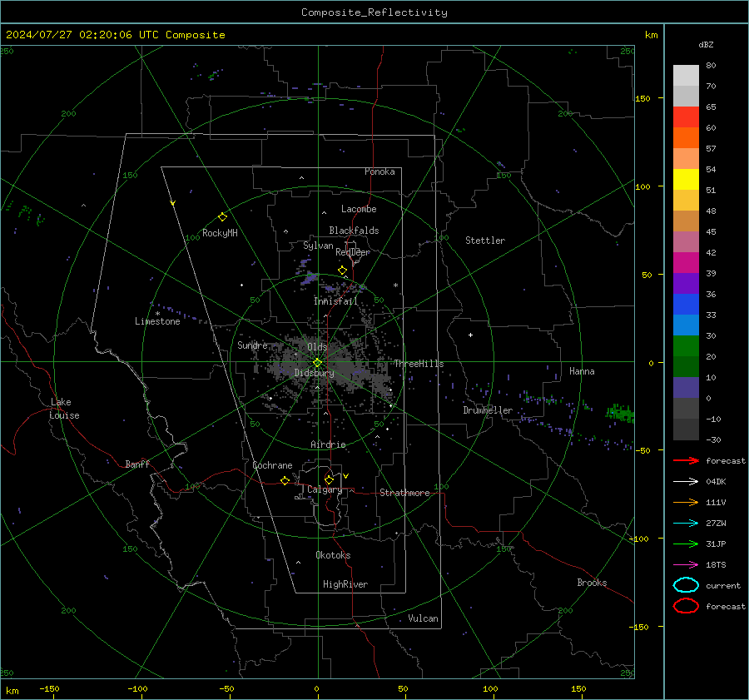Screen dimensions: 749x700
Task: Click the Composite_Reflectivity title text
Action: (x=374, y=12)
